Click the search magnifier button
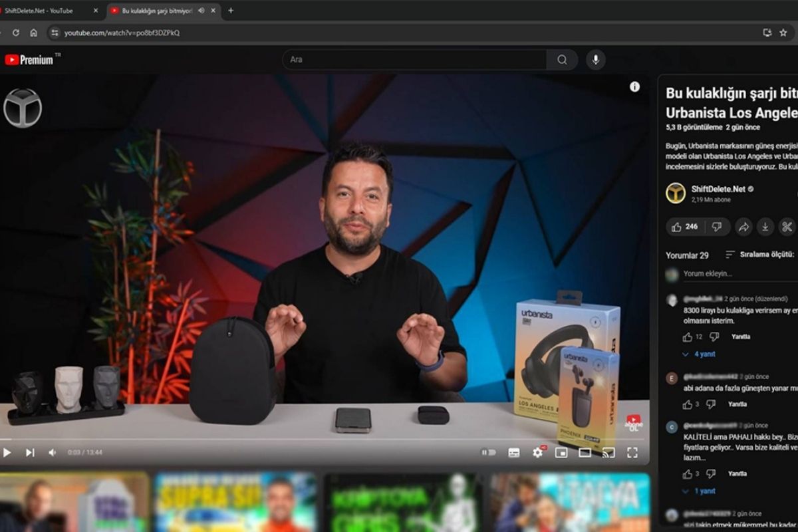This screenshot has height=532, width=798. point(563,59)
